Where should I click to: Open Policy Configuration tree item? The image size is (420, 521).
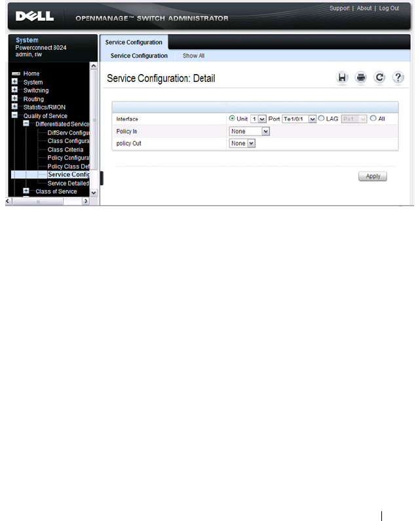point(68,158)
